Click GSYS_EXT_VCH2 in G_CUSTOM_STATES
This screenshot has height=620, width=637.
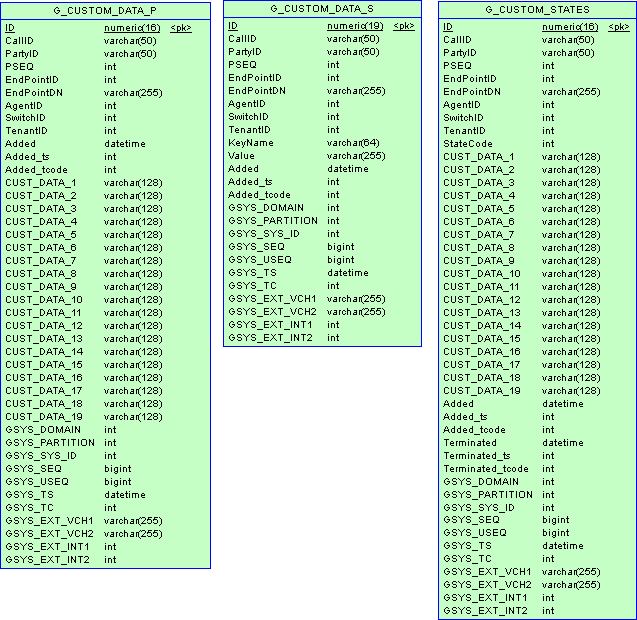point(487,585)
